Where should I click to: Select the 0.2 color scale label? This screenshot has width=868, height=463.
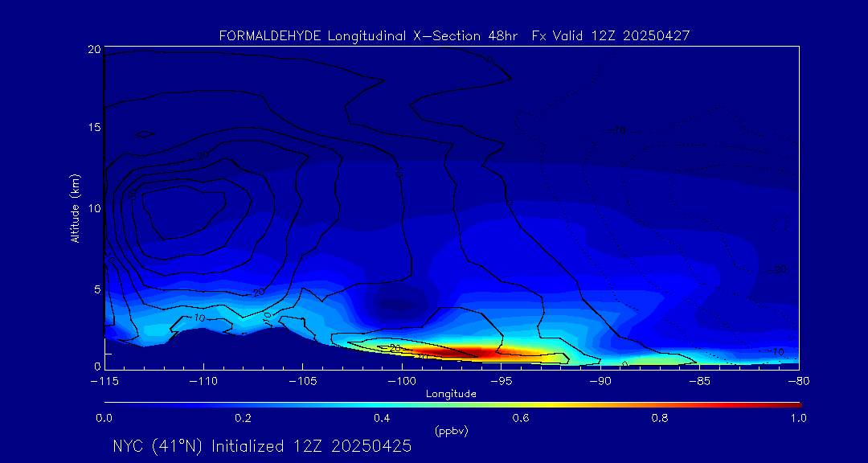[x=244, y=418]
